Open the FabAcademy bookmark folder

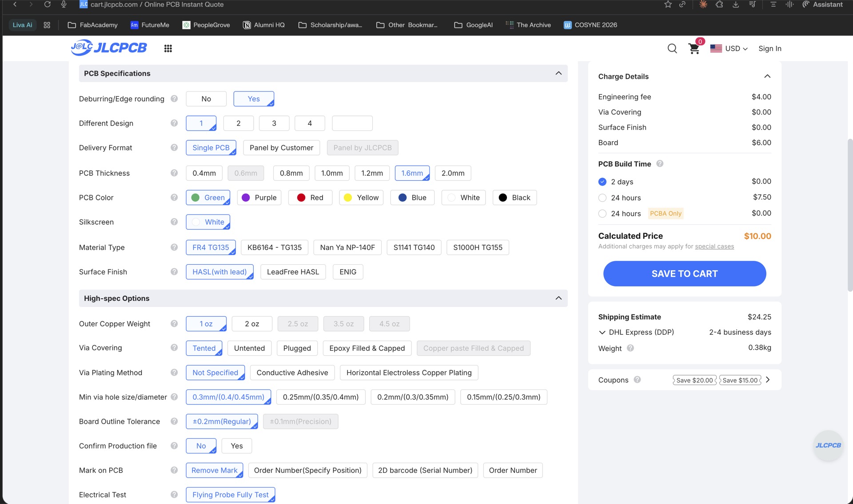[x=92, y=25]
